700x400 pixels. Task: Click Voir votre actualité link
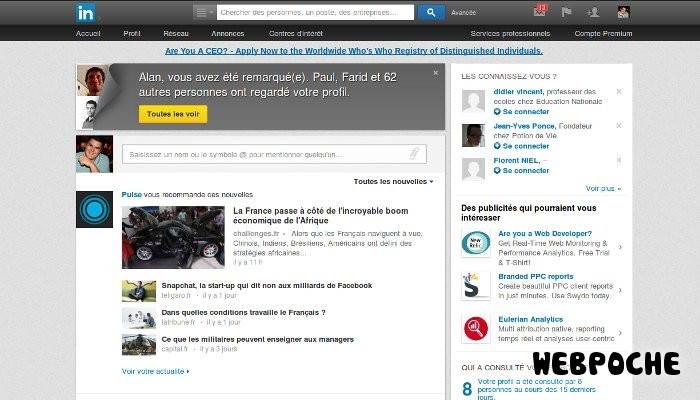[155, 371]
